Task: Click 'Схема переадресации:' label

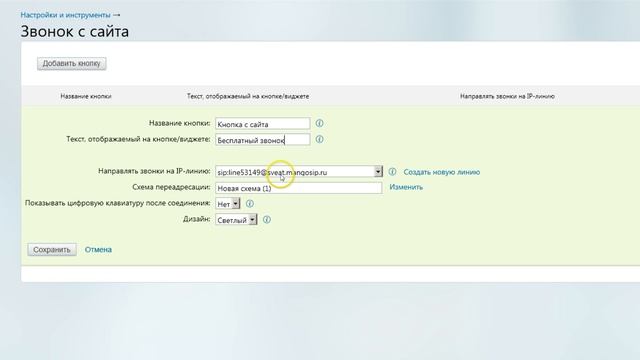Action: [x=171, y=187]
